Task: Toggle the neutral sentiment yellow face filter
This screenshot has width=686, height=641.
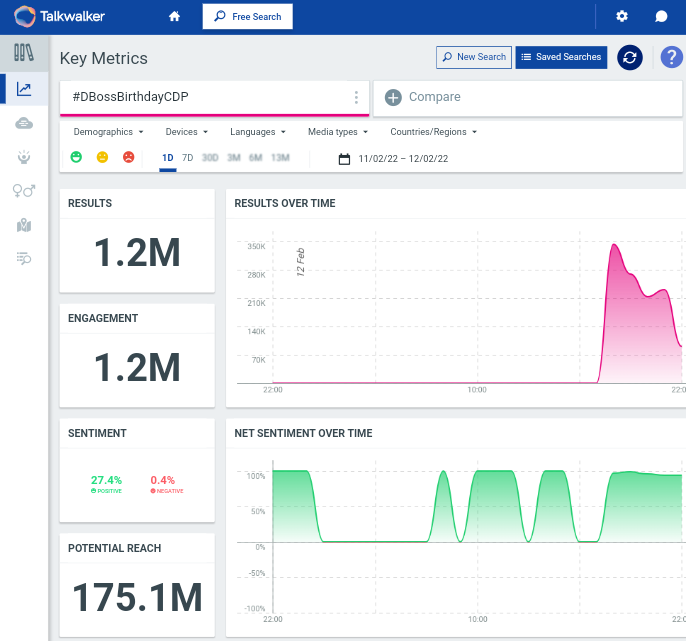Action: [x=102, y=157]
